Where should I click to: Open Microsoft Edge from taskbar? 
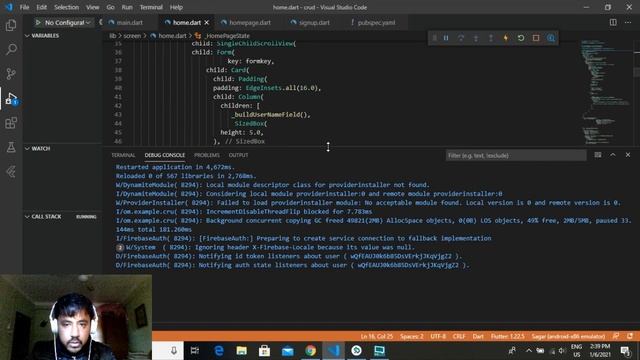[219, 351]
